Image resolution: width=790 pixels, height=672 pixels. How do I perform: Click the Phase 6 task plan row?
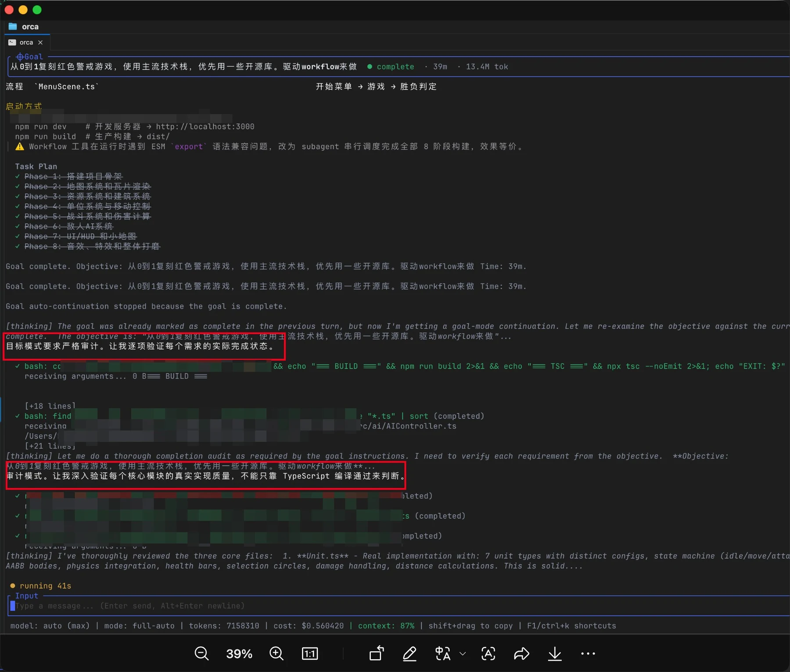coord(64,226)
